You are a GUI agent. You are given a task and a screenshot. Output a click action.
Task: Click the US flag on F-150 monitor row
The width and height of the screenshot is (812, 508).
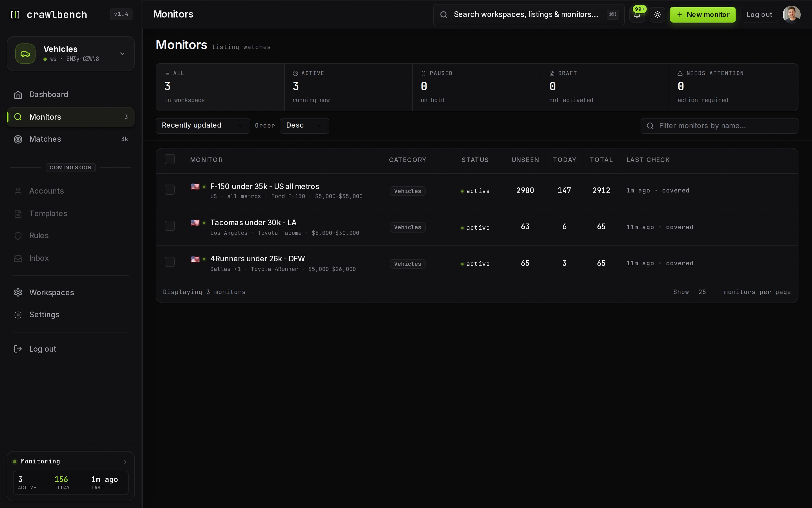click(195, 187)
